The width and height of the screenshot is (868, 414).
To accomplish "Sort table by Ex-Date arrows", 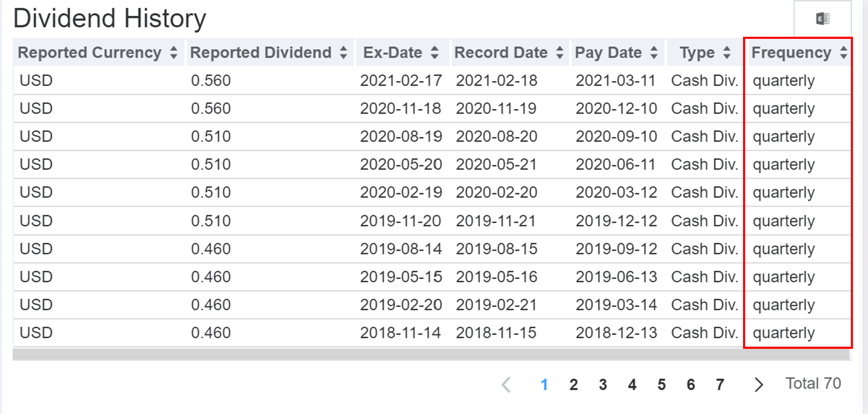I will [435, 53].
